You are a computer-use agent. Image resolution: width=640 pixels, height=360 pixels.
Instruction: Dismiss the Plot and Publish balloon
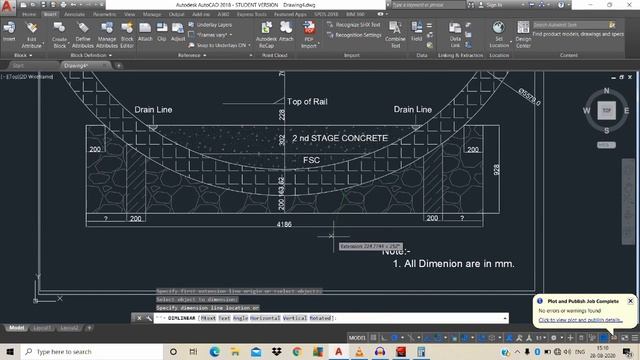pyautogui.click(x=630, y=301)
